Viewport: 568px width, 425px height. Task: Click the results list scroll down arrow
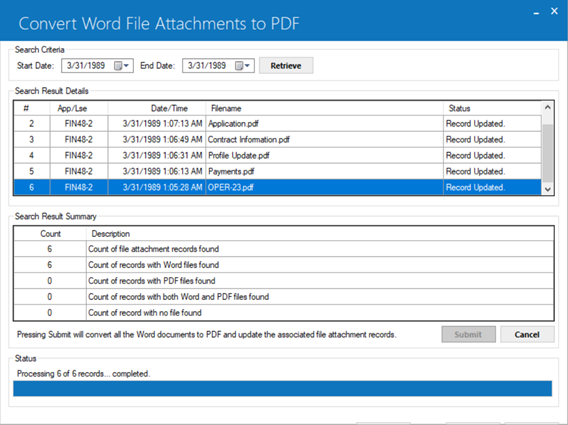coord(548,189)
